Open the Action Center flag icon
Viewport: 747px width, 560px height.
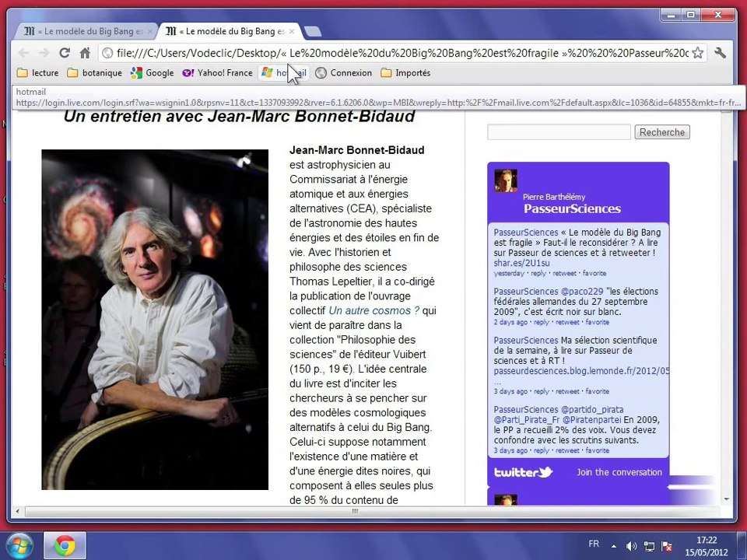667,546
